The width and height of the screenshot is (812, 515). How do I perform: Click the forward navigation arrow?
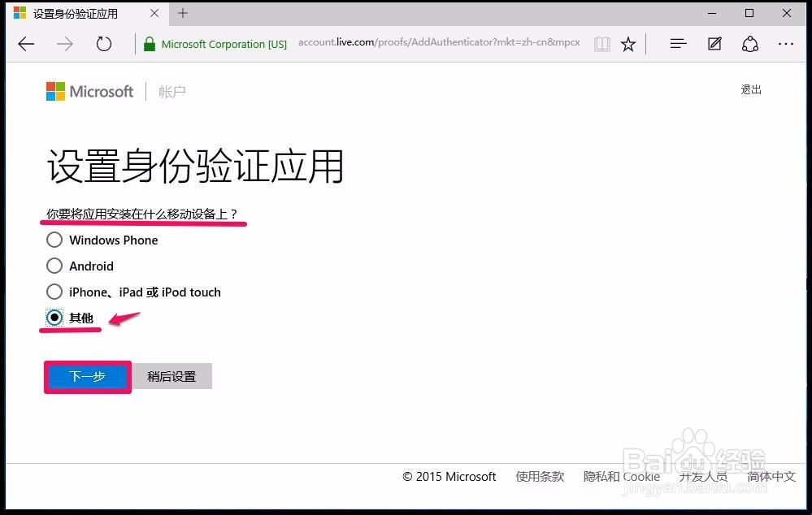pyautogui.click(x=65, y=44)
